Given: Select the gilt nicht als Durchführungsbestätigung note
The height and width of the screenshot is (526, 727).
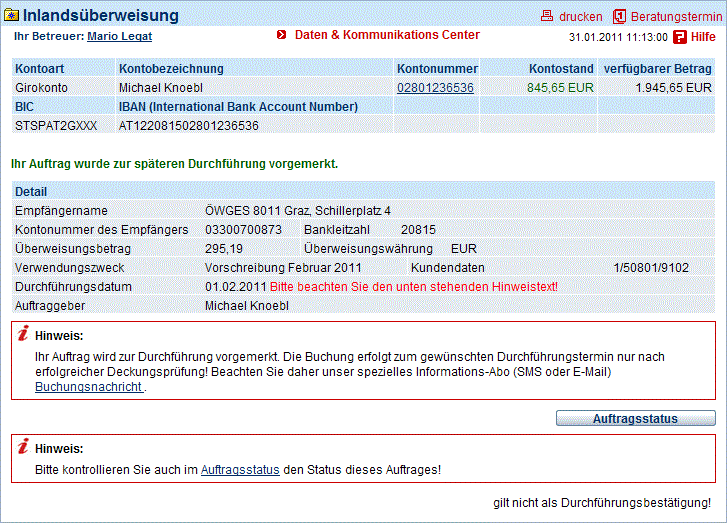Looking at the screenshot, I should click(x=602, y=503).
